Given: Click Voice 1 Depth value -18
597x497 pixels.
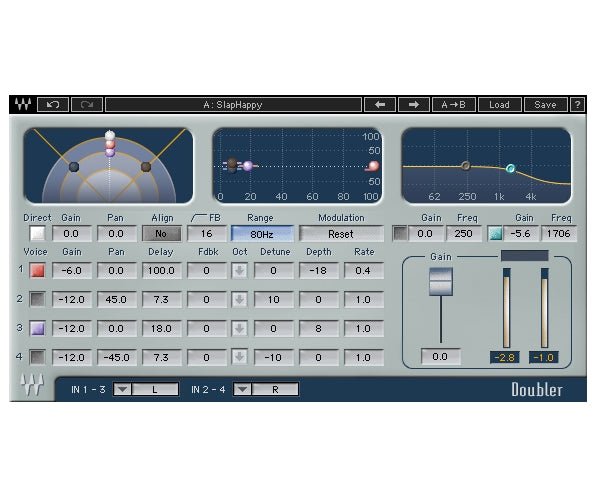Looking at the screenshot, I should pos(319,271).
